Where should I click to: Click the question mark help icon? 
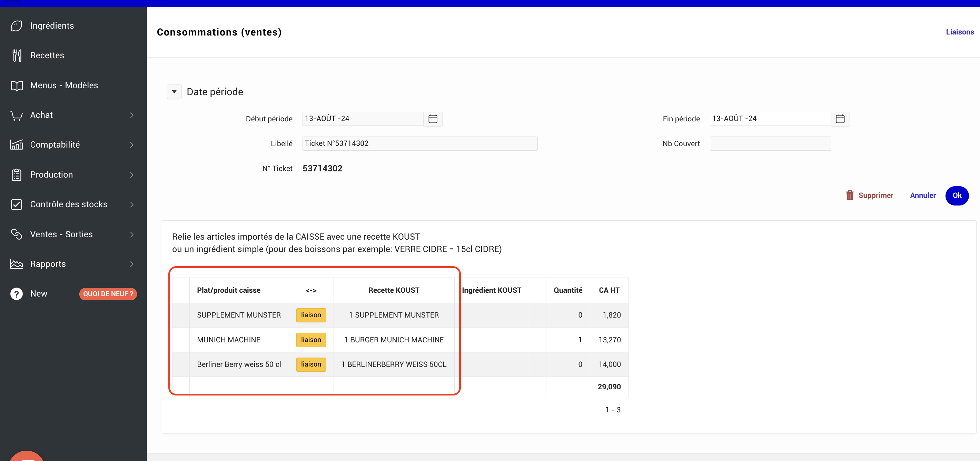tap(16, 294)
